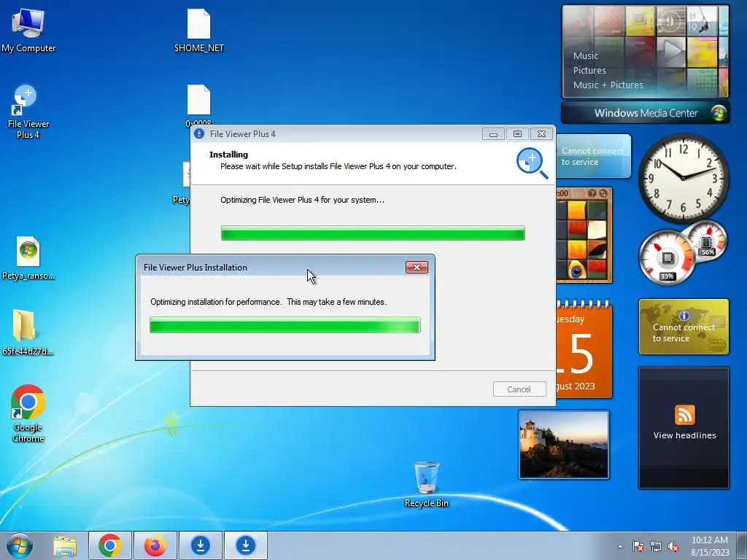
Task: Select the Recycle Bin icon
Action: pyautogui.click(x=426, y=484)
